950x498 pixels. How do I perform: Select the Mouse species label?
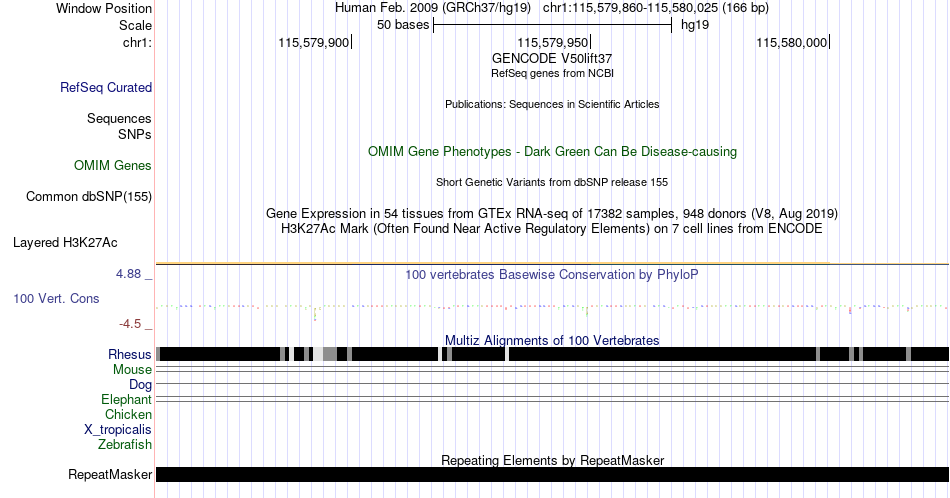coord(132,370)
